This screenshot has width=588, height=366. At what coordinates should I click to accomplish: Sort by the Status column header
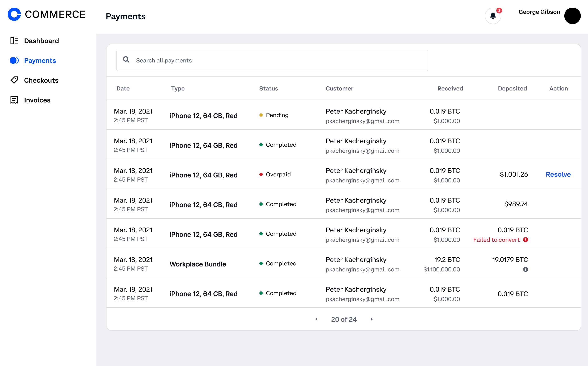tap(268, 89)
